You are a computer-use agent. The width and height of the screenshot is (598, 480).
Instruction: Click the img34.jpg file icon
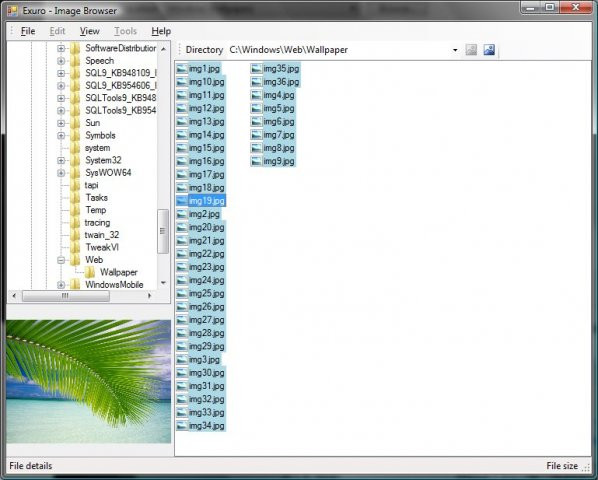coord(182,426)
